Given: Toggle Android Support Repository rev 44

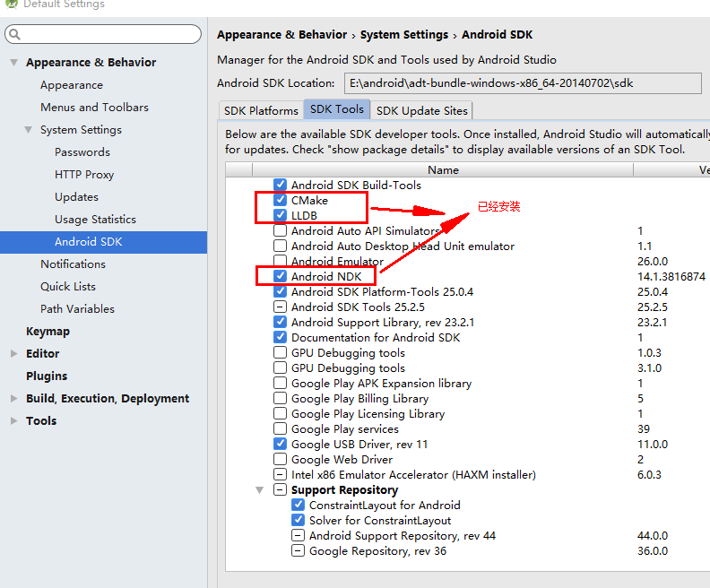Looking at the screenshot, I should pyautogui.click(x=298, y=535).
